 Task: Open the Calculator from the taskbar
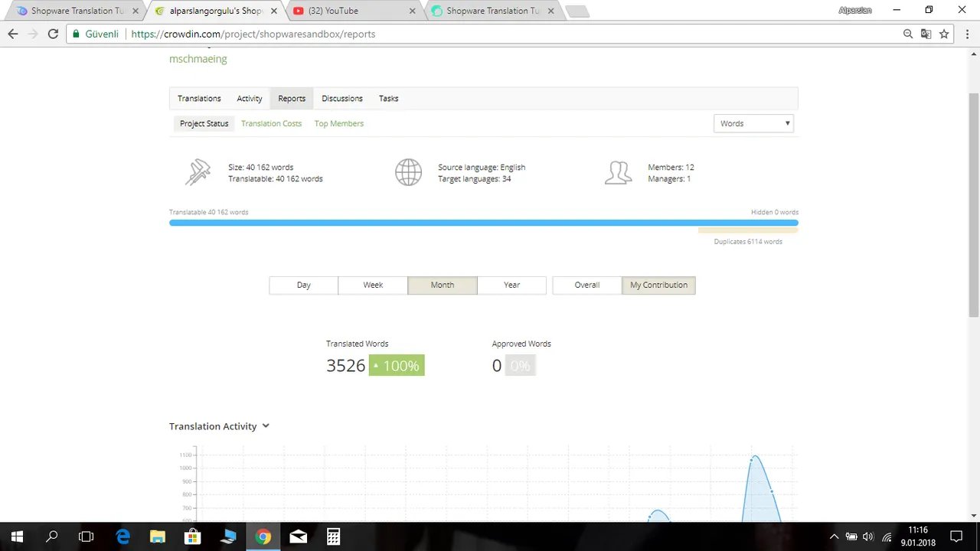(334, 536)
